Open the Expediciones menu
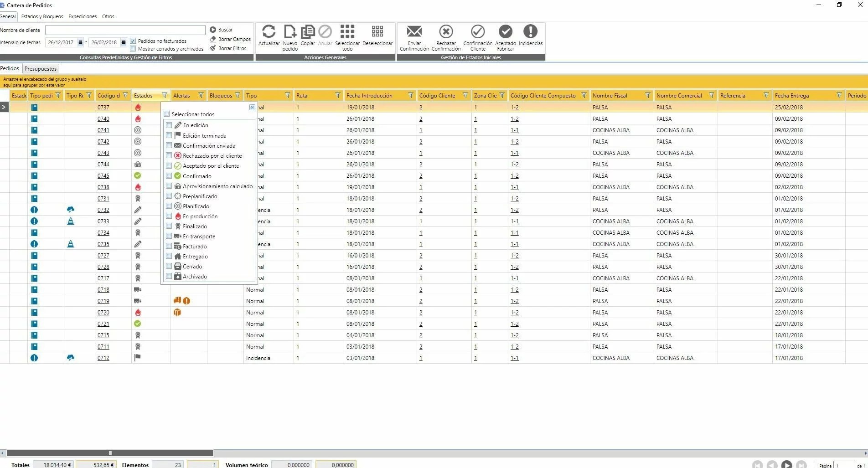 [x=82, y=16]
